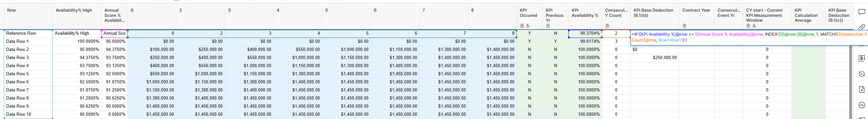This screenshot has height=119, width=868.
Task: Click lock icon under KPI Previous Yr header
Action: pyautogui.click(x=548, y=26)
